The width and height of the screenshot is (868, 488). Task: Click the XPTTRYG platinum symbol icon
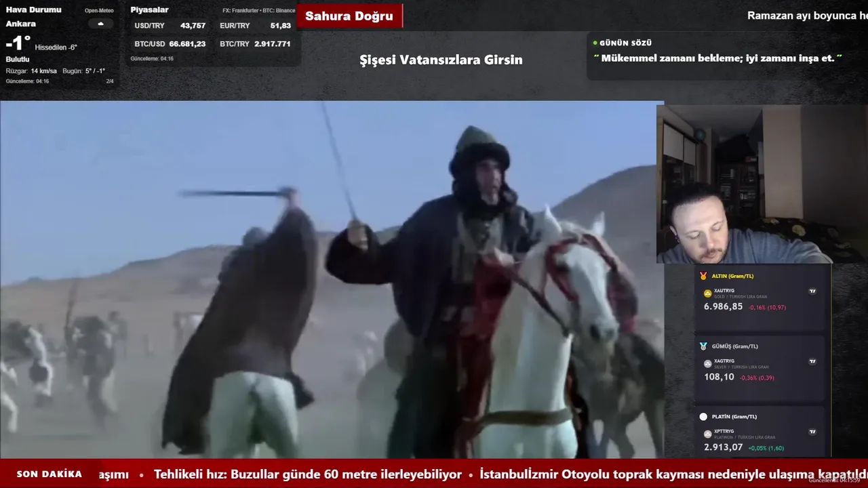click(708, 434)
